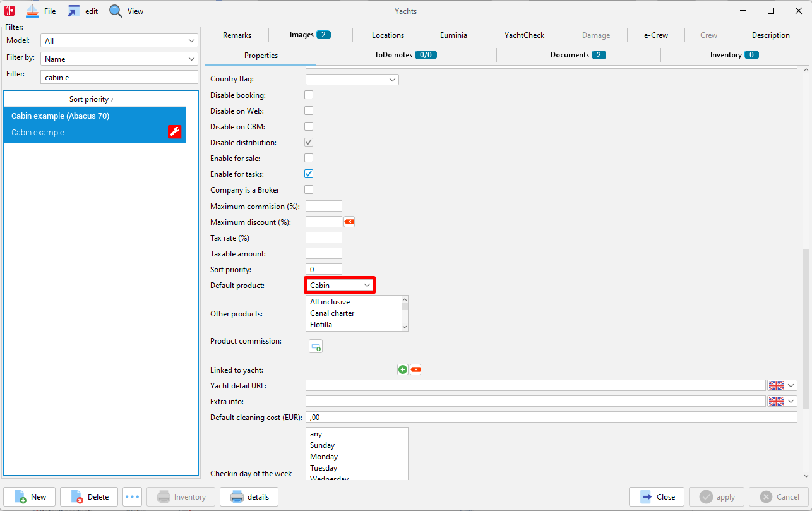This screenshot has height=511, width=812.
Task: Switch to the Description tab
Action: pyautogui.click(x=770, y=35)
